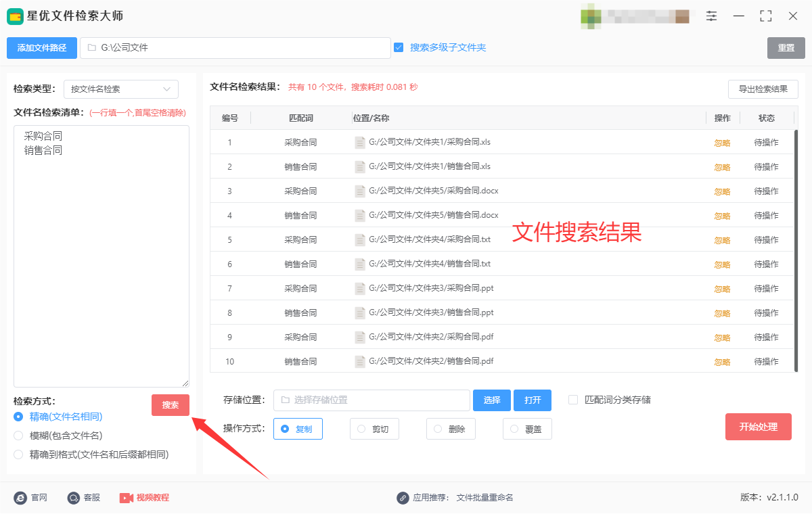Click 忽略 for row 10 销售合同.pdf
This screenshot has width=812, height=514.
click(x=723, y=363)
